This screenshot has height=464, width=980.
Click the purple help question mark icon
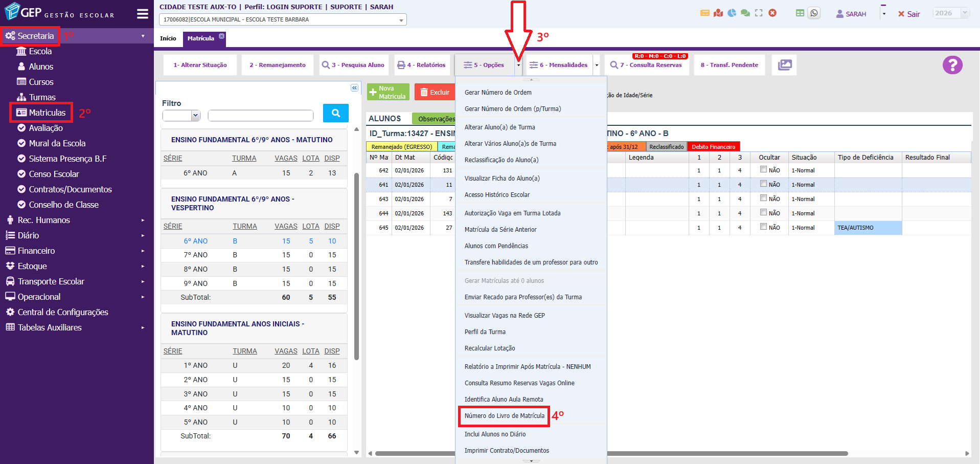pyautogui.click(x=952, y=65)
